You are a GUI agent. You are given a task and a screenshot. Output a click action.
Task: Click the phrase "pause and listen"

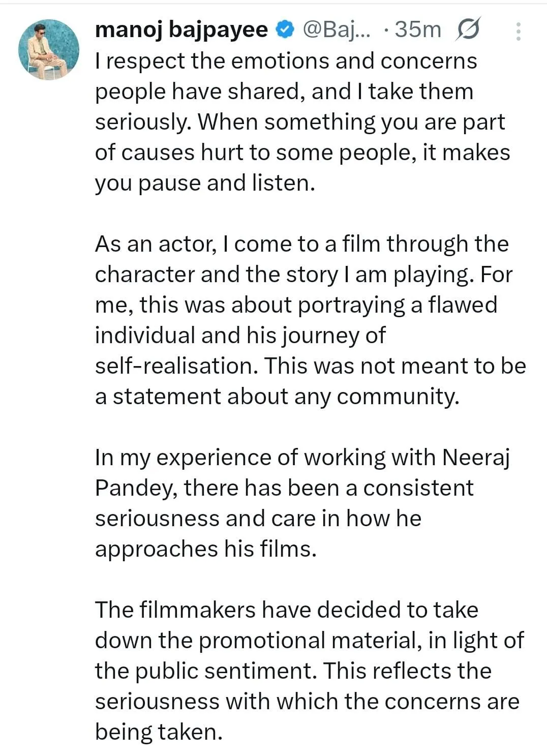click(226, 183)
